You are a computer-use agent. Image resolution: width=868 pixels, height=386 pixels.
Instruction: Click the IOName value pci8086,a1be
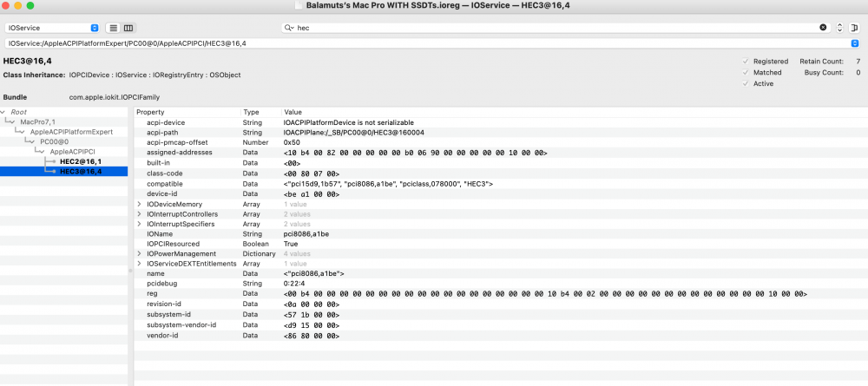[x=306, y=234]
